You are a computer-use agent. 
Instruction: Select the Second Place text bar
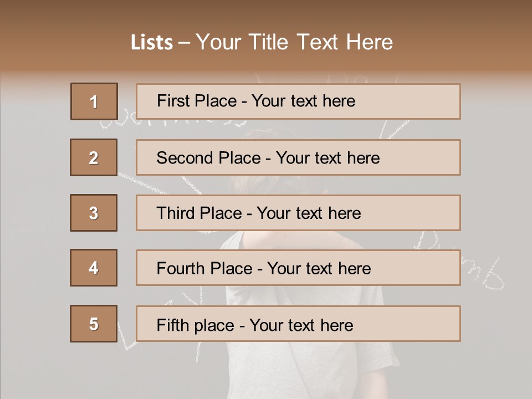(x=298, y=157)
